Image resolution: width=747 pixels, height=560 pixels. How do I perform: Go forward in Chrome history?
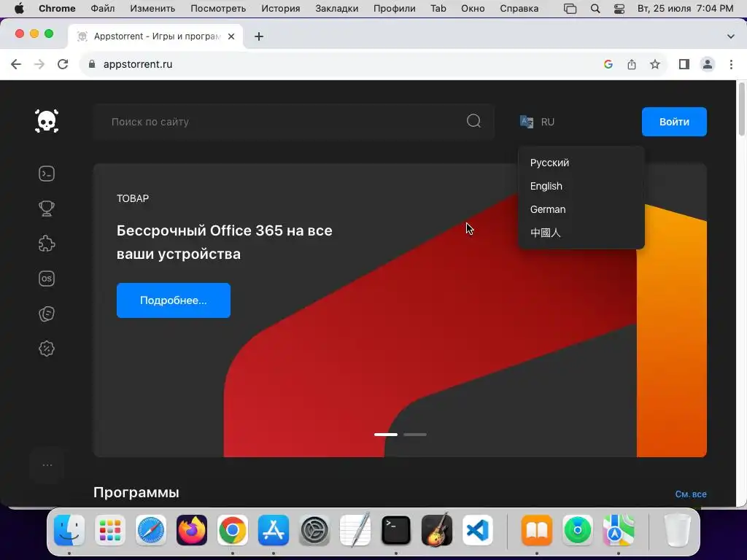(39, 64)
